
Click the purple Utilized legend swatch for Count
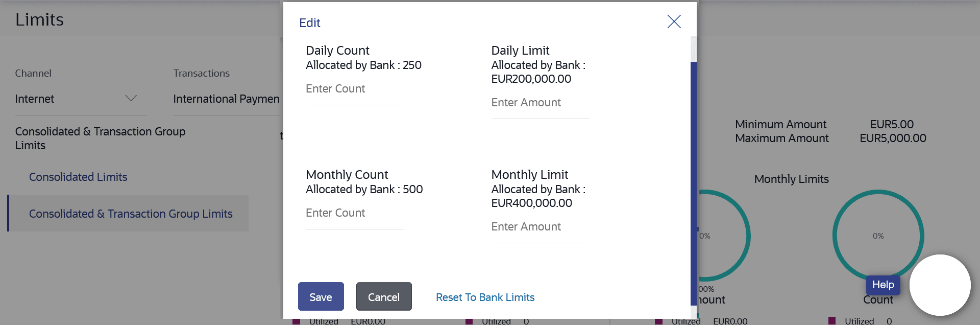coord(832,321)
